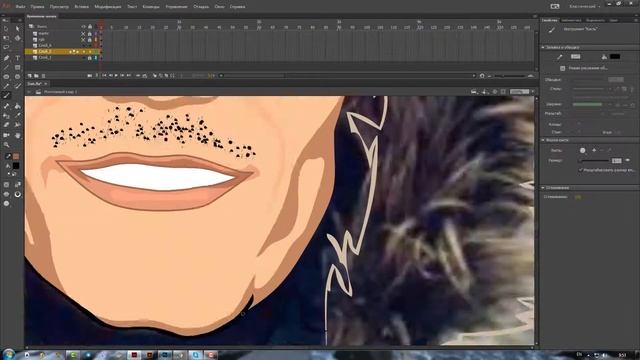Select the Dan.fla document tab

tap(34, 84)
